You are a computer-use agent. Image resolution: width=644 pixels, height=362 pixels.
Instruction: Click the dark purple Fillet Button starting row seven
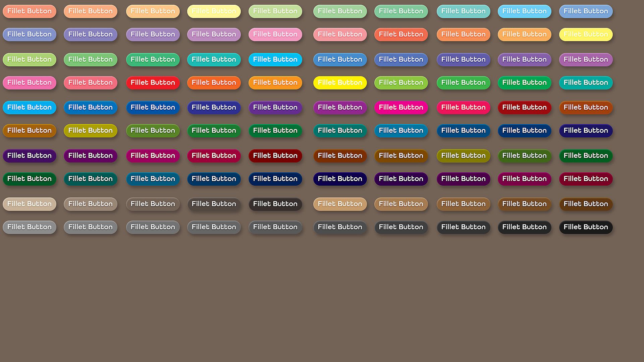[30, 156]
